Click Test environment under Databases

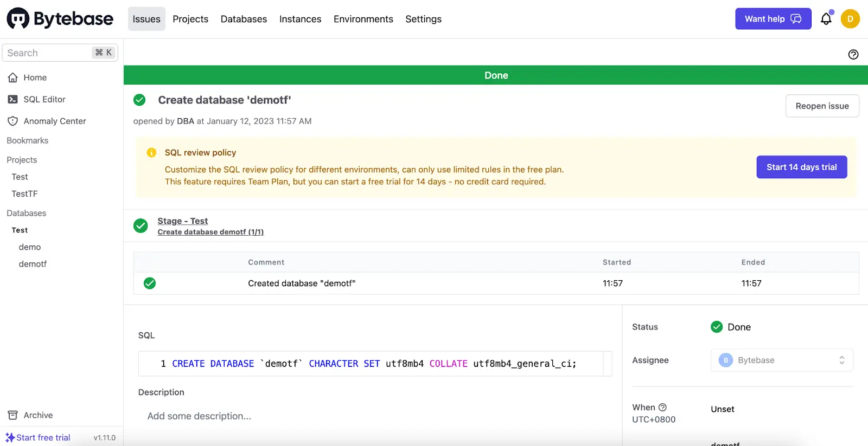click(20, 230)
